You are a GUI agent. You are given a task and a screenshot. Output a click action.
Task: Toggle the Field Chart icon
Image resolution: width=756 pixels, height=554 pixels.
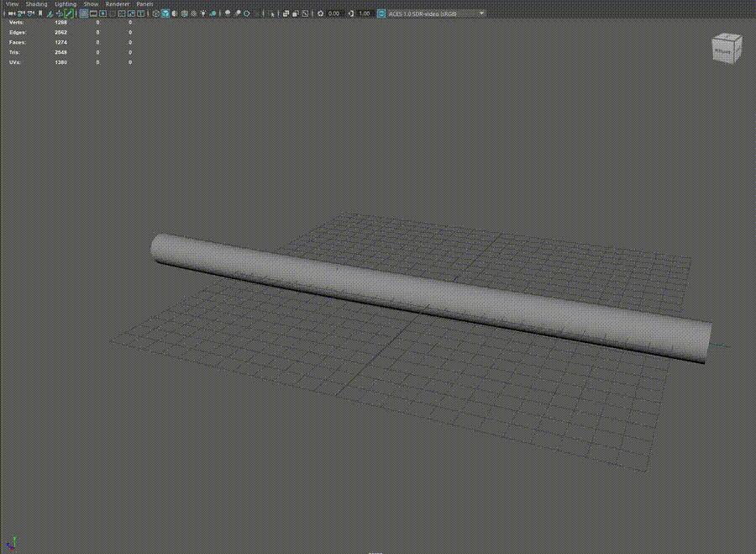tap(122, 13)
